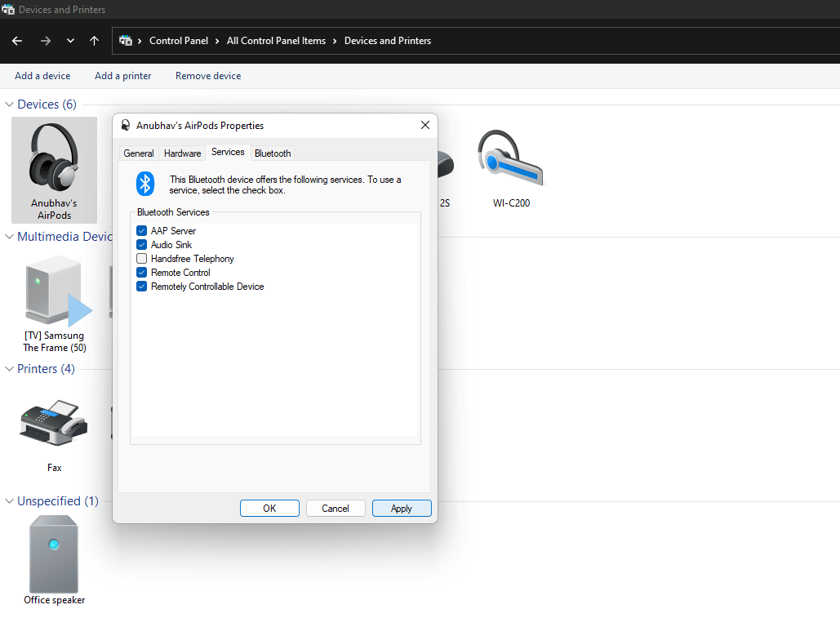840x618 pixels.
Task: Click the WI-C200 device label
Action: click(511, 203)
